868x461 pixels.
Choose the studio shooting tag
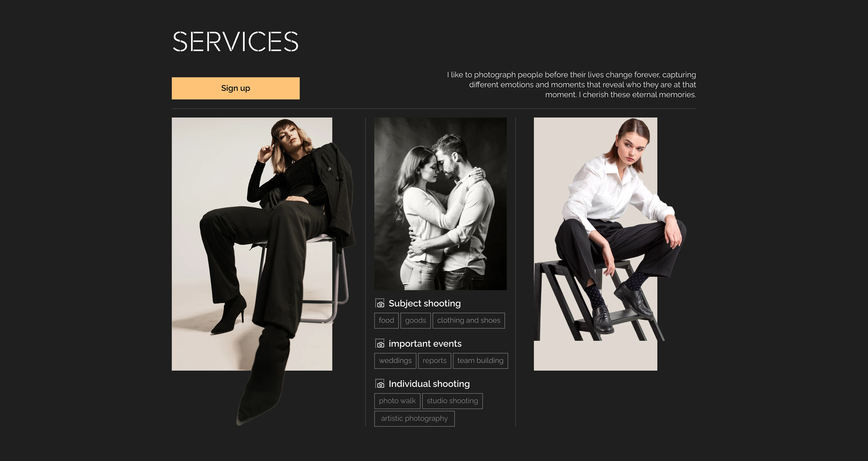tap(452, 401)
